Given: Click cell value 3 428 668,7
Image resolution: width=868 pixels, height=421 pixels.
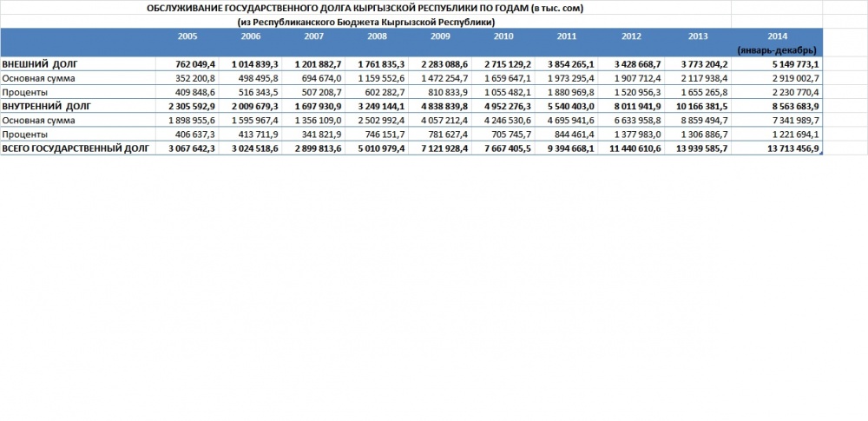Looking at the screenshot, I should point(636,64).
